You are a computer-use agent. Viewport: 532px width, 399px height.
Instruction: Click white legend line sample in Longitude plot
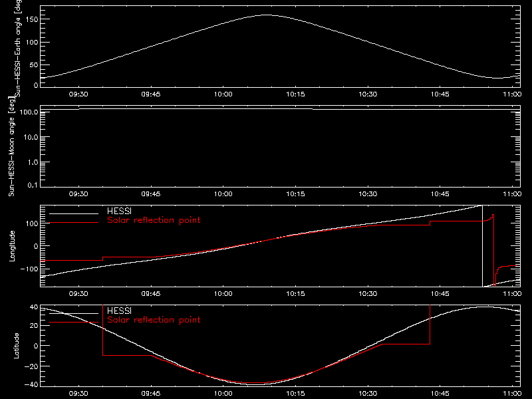click(x=74, y=213)
